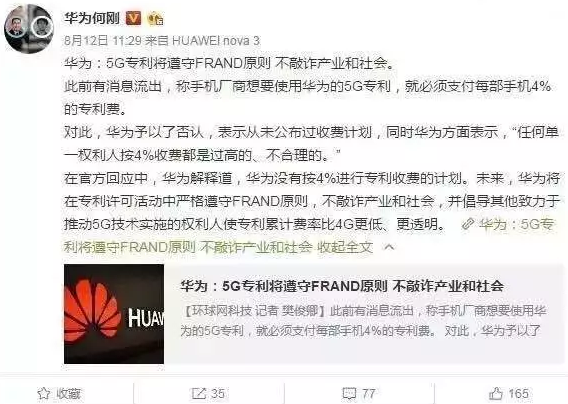The height and width of the screenshot is (404, 568).
Task: Open 华为何刚 profile avatar
Action: click(29, 29)
